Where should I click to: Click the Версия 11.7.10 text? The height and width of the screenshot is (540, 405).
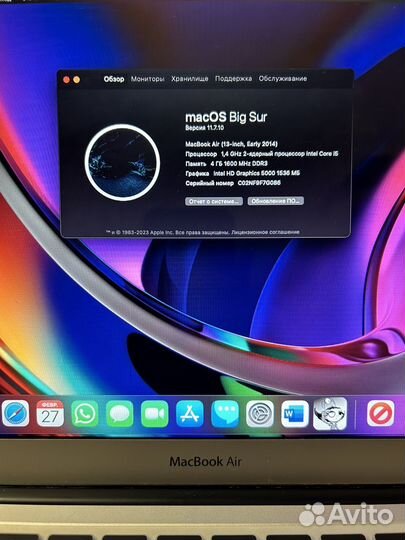tap(205, 128)
